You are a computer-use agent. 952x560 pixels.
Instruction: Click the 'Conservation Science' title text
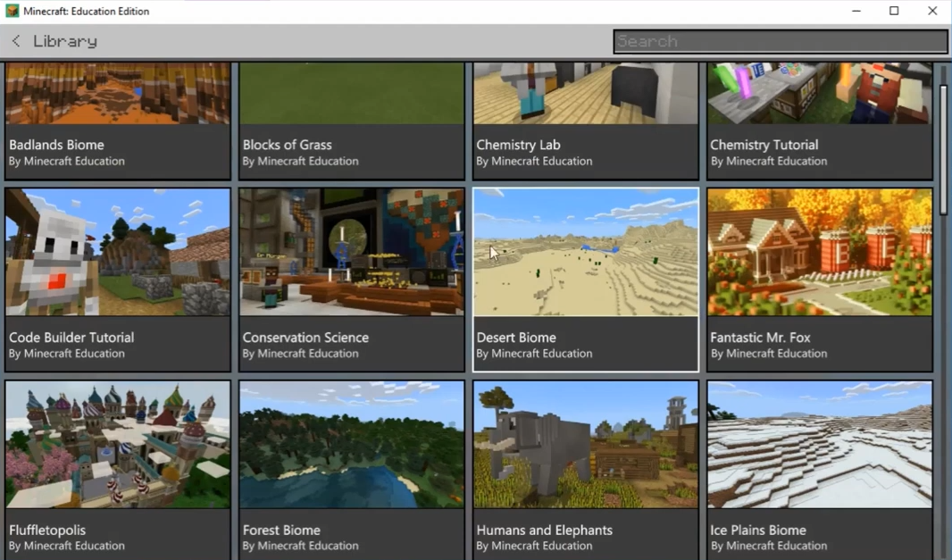click(x=305, y=337)
